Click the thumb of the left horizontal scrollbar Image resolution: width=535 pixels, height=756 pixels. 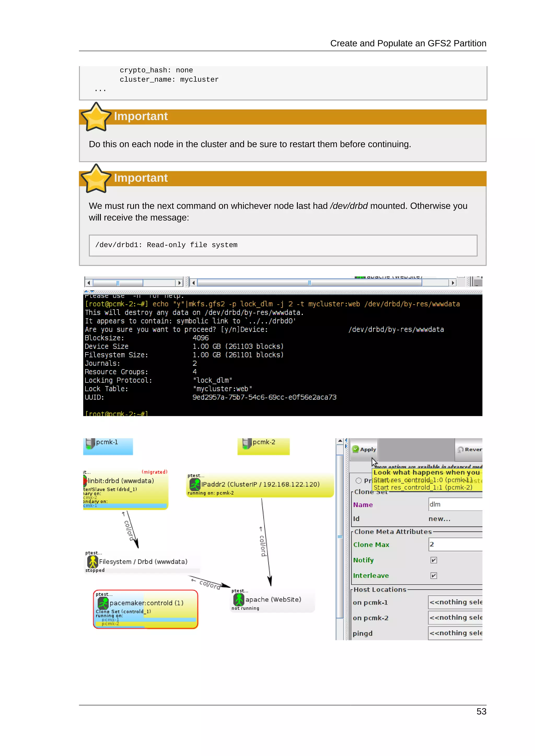tap(118, 282)
